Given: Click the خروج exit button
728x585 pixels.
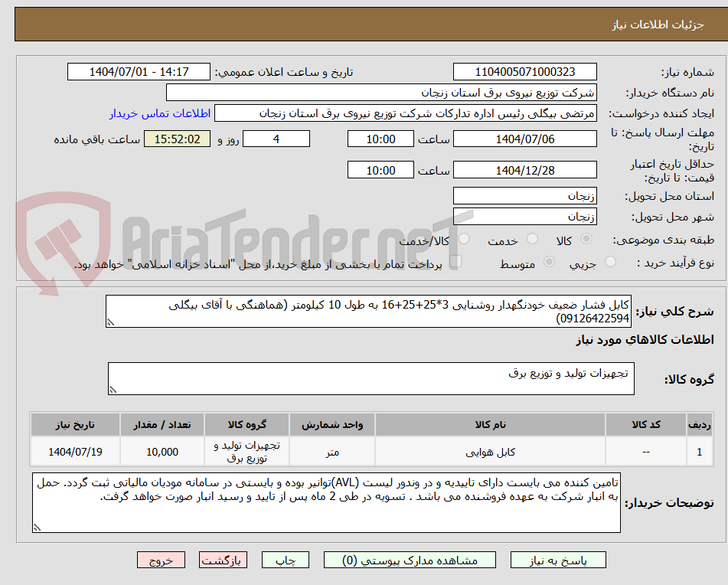Looking at the screenshot, I should click(x=161, y=560).
